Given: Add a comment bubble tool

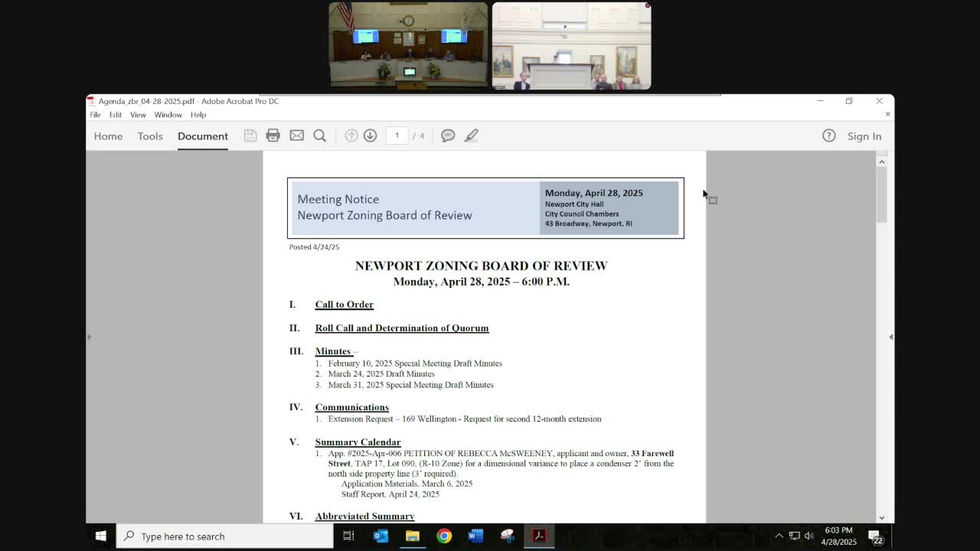Looking at the screenshot, I should click(448, 135).
